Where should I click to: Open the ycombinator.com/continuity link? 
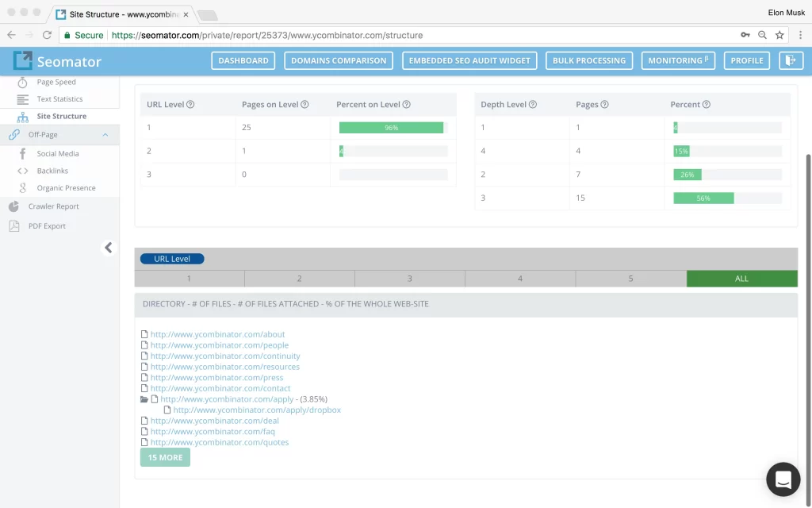click(225, 356)
